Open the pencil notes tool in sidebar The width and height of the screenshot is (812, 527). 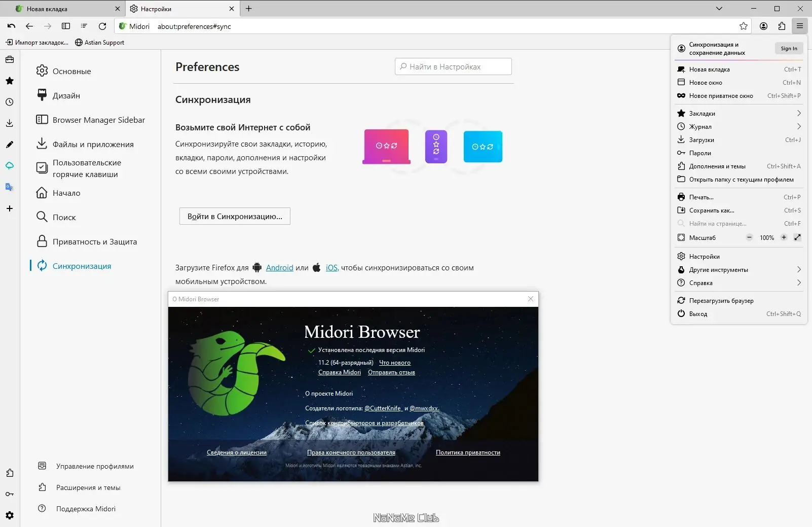(x=10, y=145)
